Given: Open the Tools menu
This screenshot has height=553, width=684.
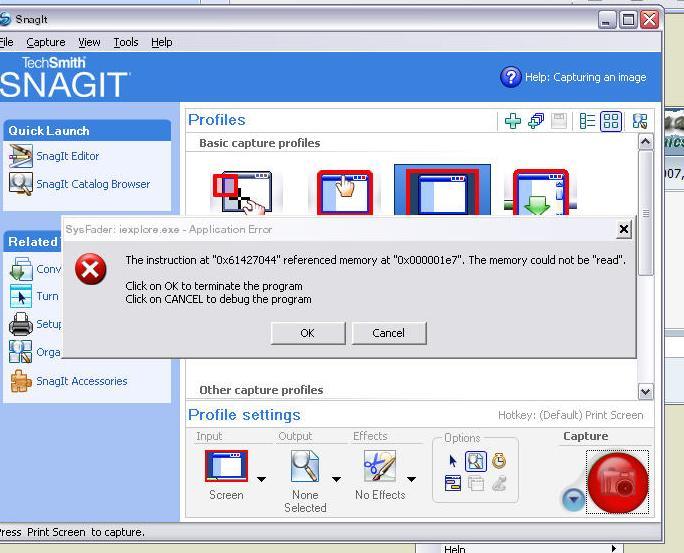Looking at the screenshot, I should click(126, 42).
